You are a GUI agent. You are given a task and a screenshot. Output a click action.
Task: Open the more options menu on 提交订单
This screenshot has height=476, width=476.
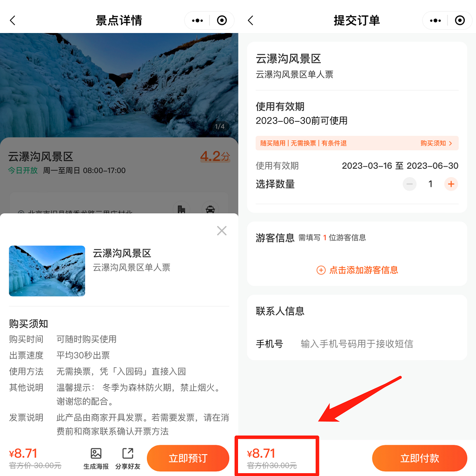coord(435,20)
